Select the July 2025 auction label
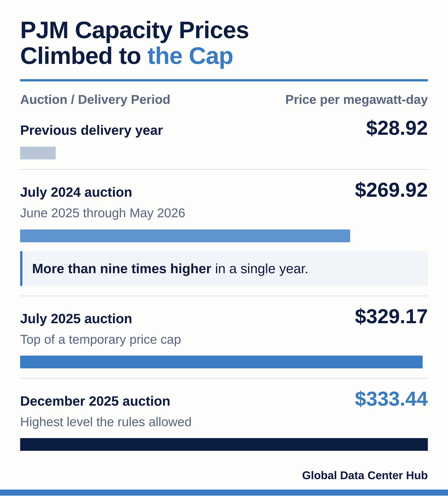The width and height of the screenshot is (448, 496). (76, 319)
